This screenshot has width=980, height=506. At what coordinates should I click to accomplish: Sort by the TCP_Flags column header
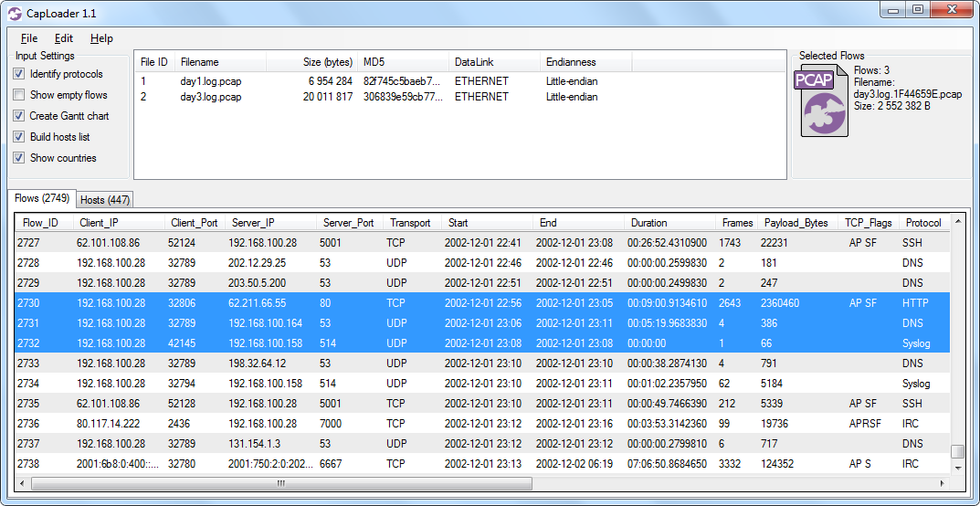click(869, 223)
